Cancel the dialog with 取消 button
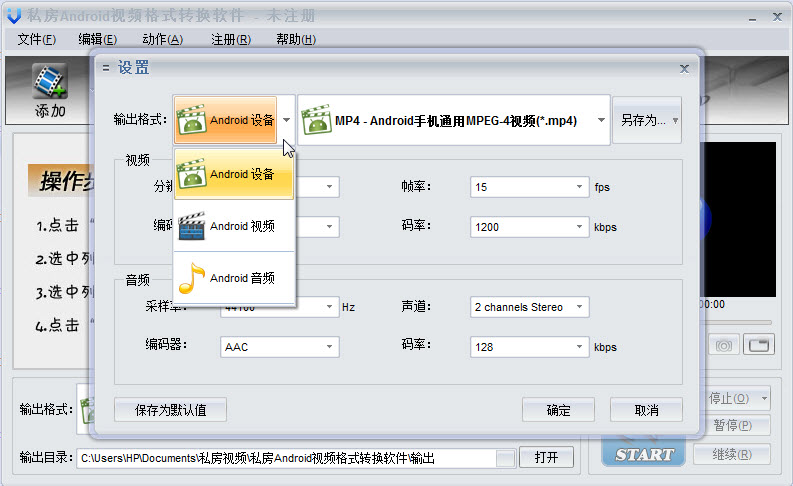 coord(646,410)
